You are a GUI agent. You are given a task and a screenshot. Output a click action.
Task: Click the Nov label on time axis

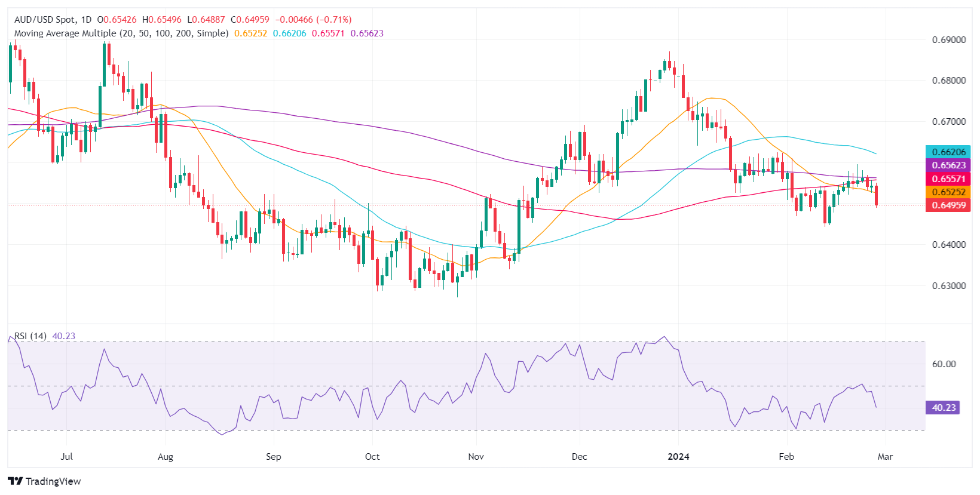tap(476, 457)
